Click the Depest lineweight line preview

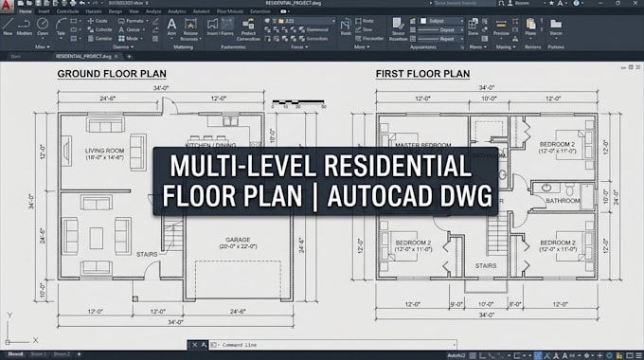tap(427, 30)
